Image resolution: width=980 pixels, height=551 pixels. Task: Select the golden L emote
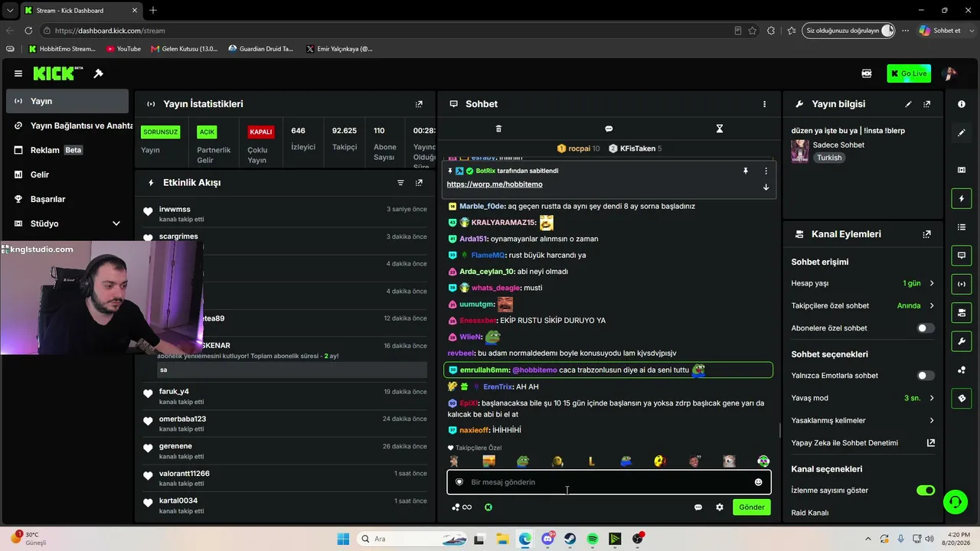coord(591,461)
